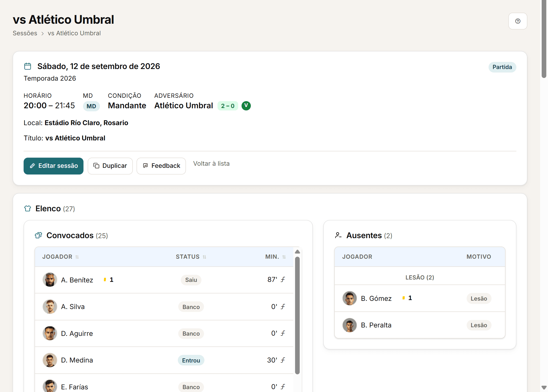Click the Convocados table scrollbar thumb
This screenshot has width=548, height=392.
(x=297, y=315)
